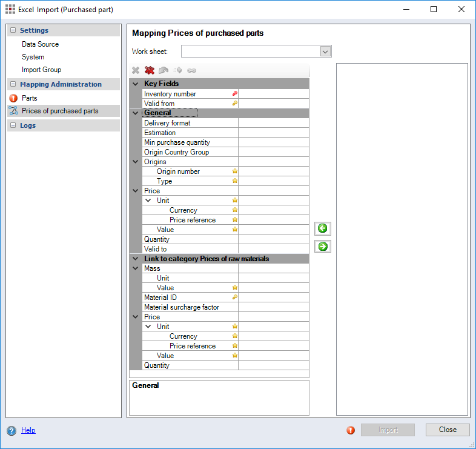Select the Parts mapping item
The height and width of the screenshot is (449, 476).
coord(29,98)
